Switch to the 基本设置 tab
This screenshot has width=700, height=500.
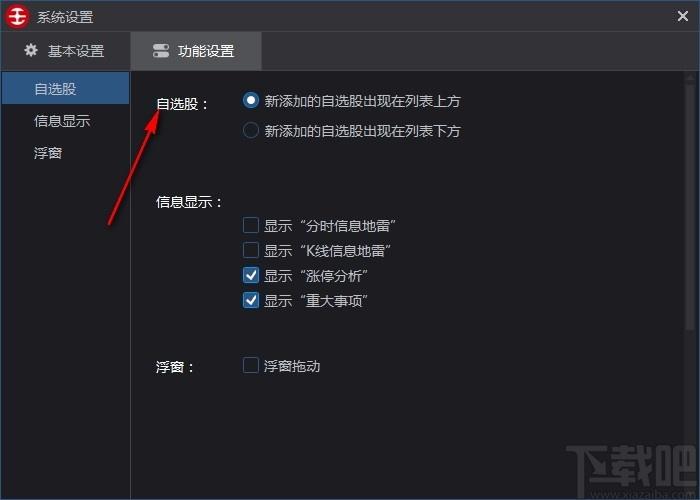tap(65, 51)
